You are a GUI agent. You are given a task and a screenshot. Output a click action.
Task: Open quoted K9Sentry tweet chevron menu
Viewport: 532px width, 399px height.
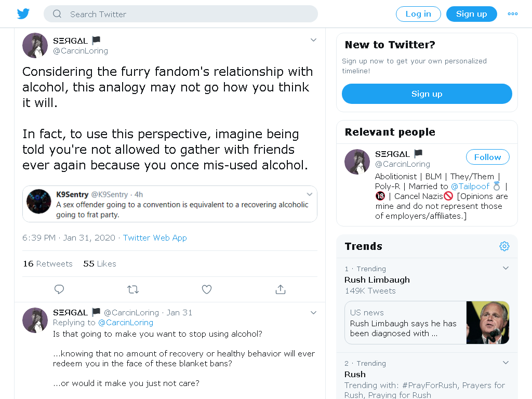pos(310,194)
